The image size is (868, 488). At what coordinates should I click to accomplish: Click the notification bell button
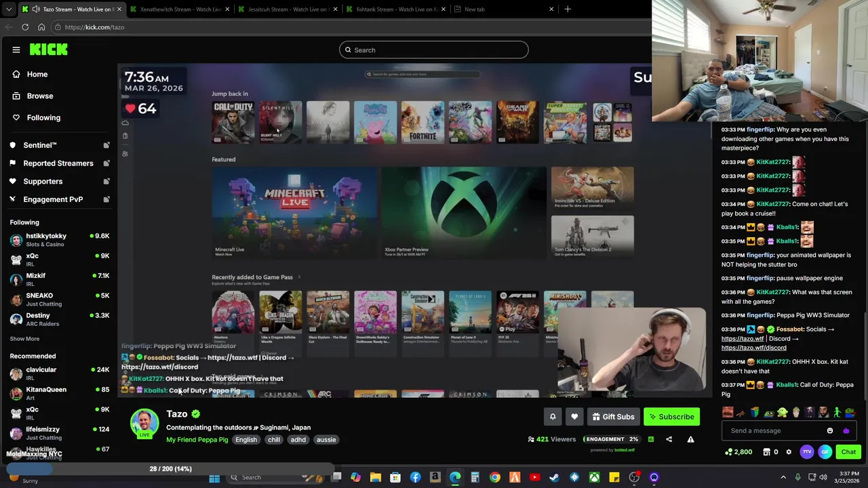(x=553, y=417)
